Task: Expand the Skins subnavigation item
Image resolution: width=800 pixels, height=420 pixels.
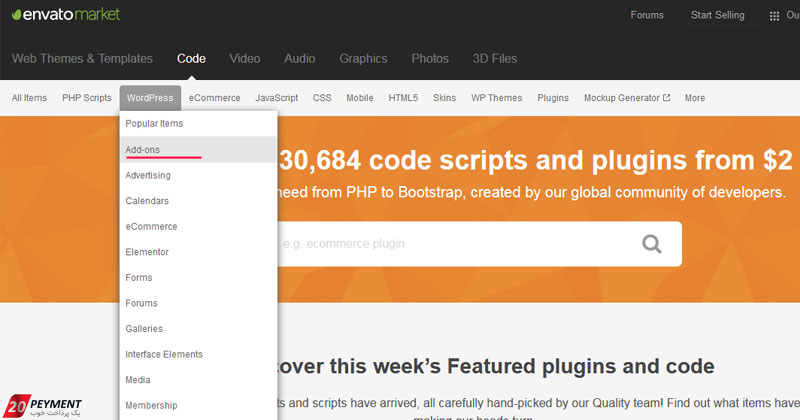Action: [x=444, y=97]
